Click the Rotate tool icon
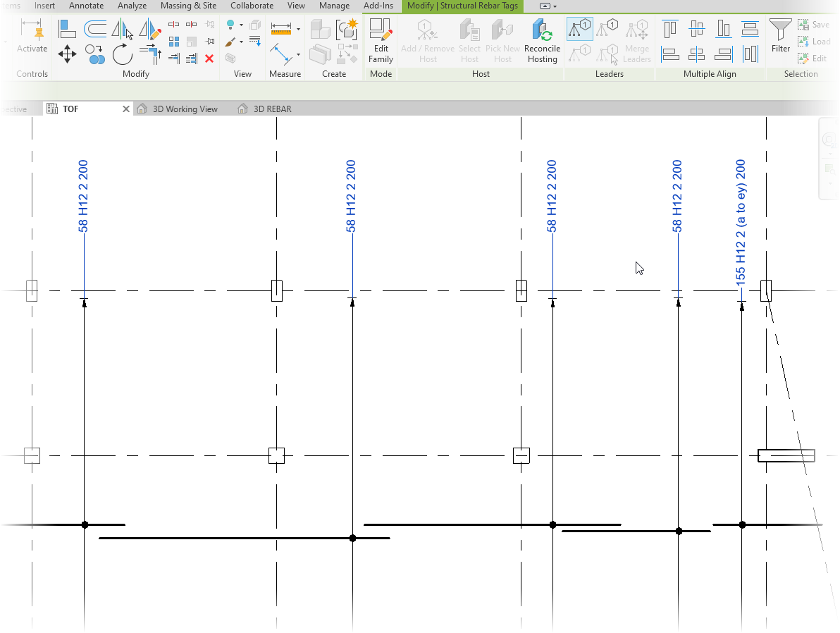The height and width of the screenshot is (633, 840). pos(122,54)
